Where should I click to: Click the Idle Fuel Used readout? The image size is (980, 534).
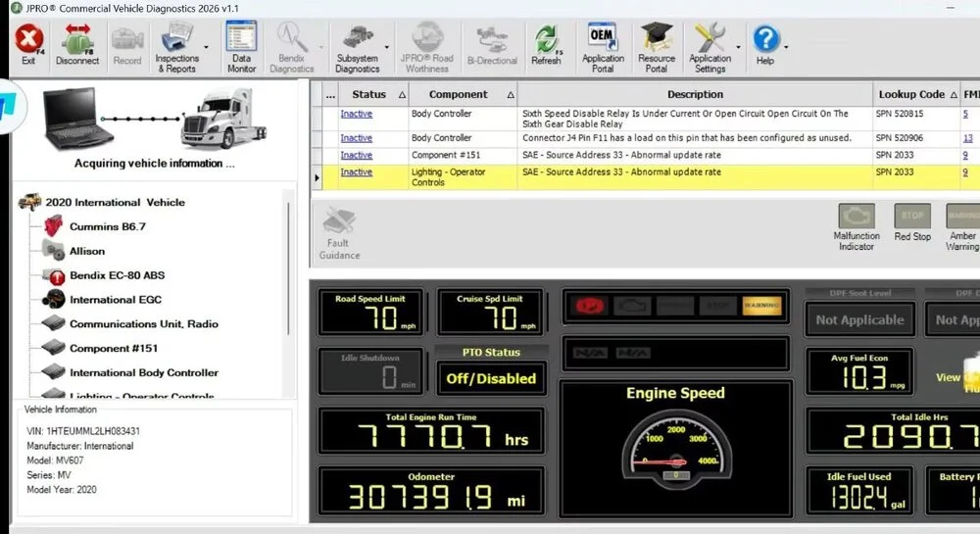point(859,491)
